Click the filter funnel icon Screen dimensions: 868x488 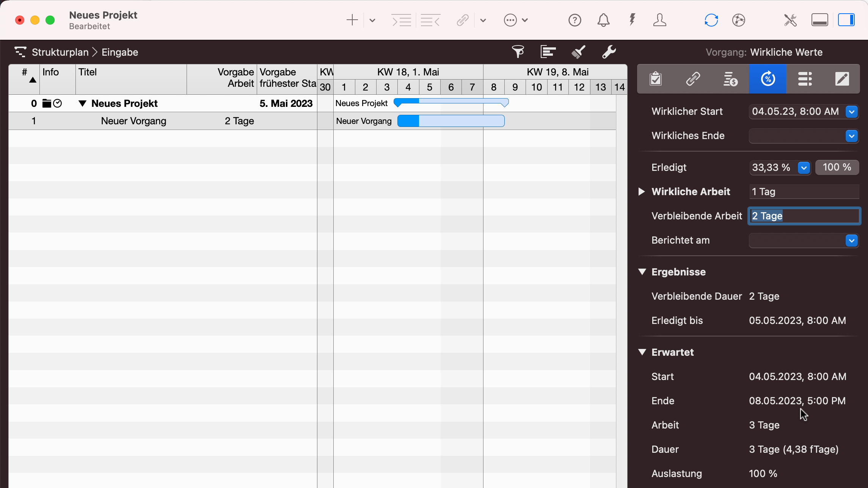pyautogui.click(x=518, y=52)
